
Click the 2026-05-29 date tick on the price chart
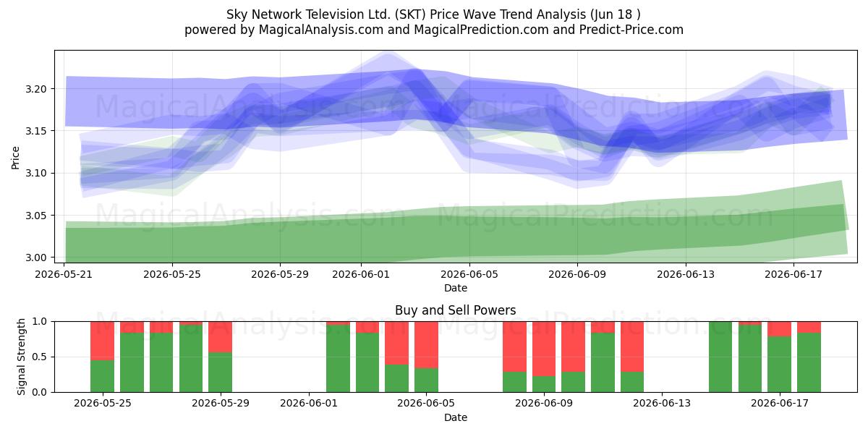click(x=280, y=274)
